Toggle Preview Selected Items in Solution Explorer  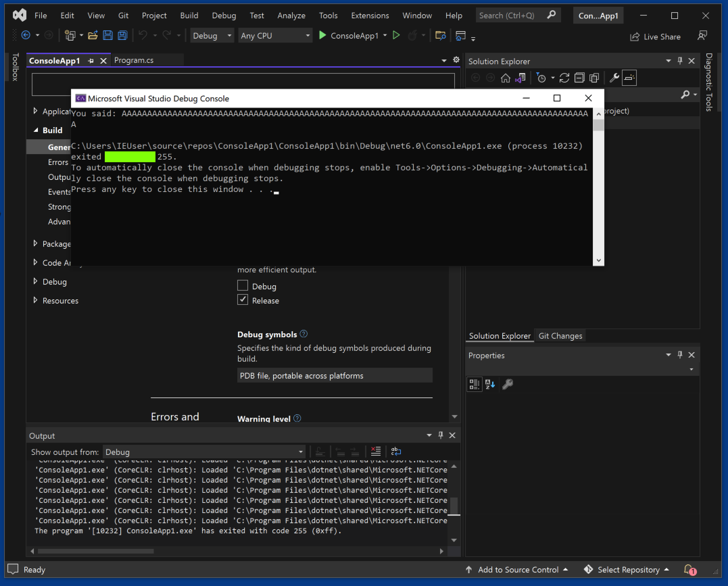click(629, 78)
